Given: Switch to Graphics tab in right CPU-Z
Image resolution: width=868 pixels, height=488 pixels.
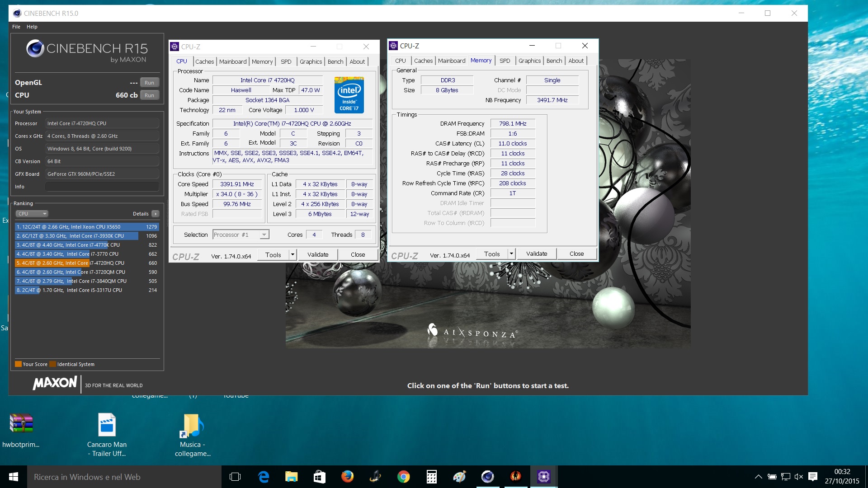Looking at the screenshot, I should (529, 61).
